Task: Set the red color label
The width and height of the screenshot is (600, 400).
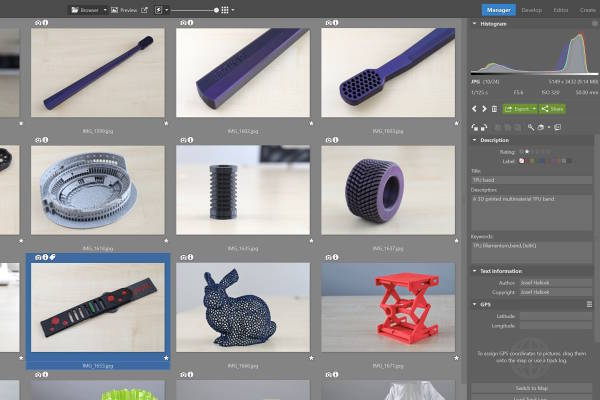Action: [x=522, y=161]
